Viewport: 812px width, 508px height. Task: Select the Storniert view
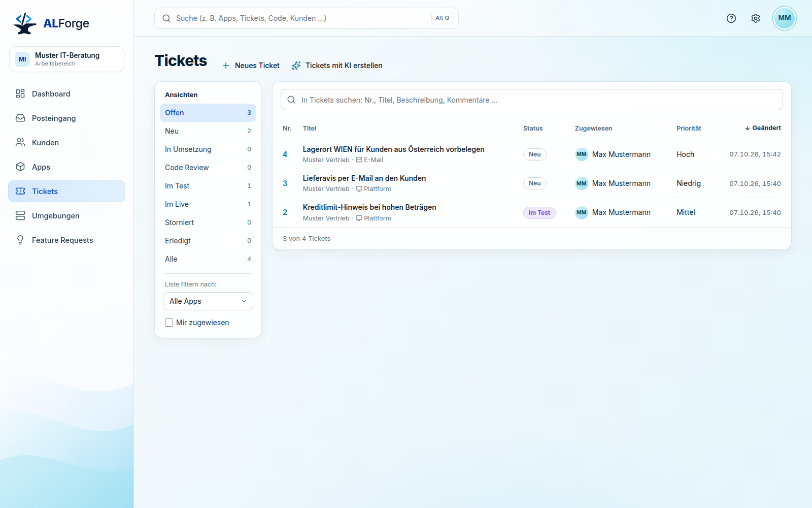pos(208,223)
